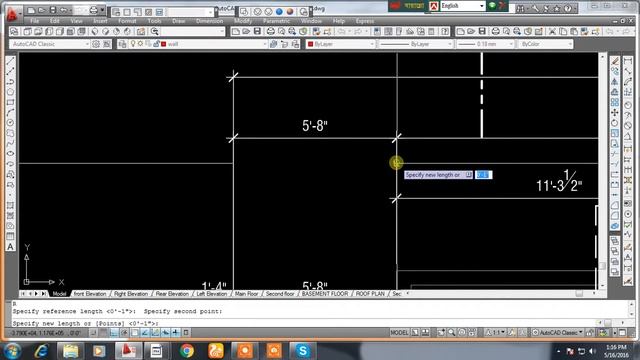Select the Move tool in the Modify toolbar

615,113
